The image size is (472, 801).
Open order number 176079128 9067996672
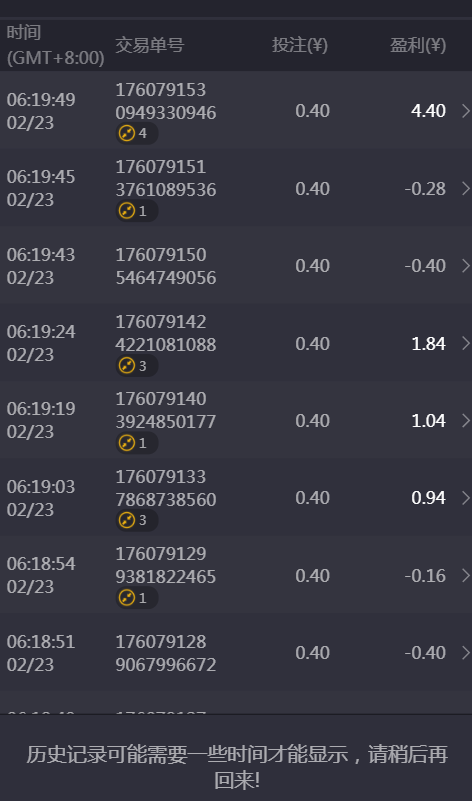(x=166, y=653)
